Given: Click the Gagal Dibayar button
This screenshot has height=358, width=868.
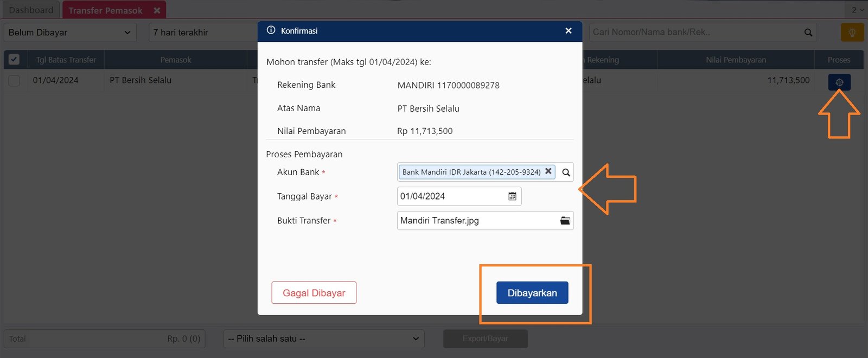Looking at the screenshot, I should [314, 293].
